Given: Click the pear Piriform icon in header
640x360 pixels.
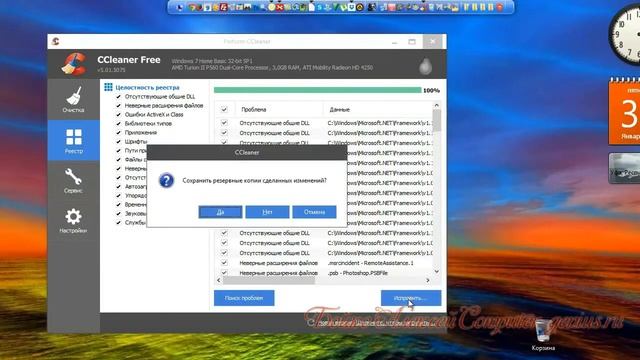Looking at the screenshot, I should [425, 66].
